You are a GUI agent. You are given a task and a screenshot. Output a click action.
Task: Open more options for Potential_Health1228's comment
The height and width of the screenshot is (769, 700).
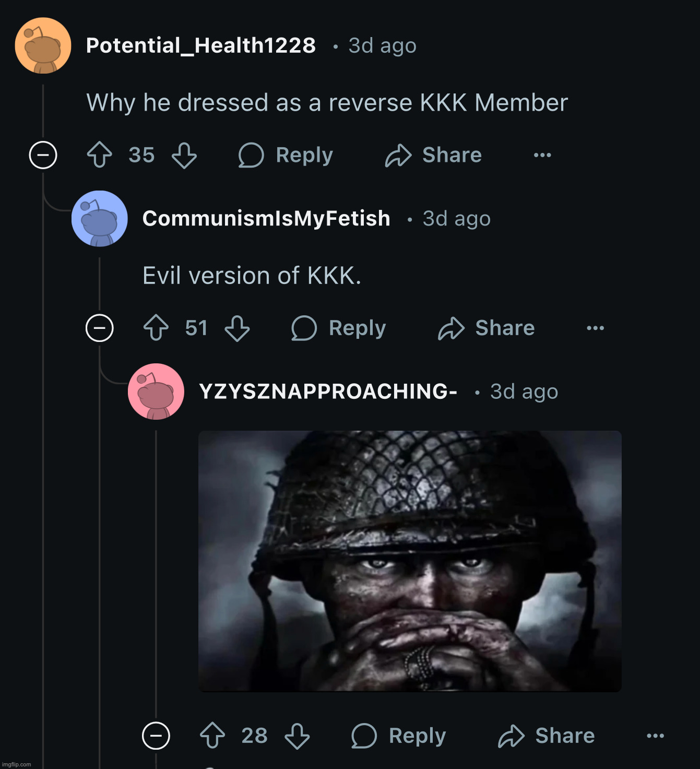(542, 155)
